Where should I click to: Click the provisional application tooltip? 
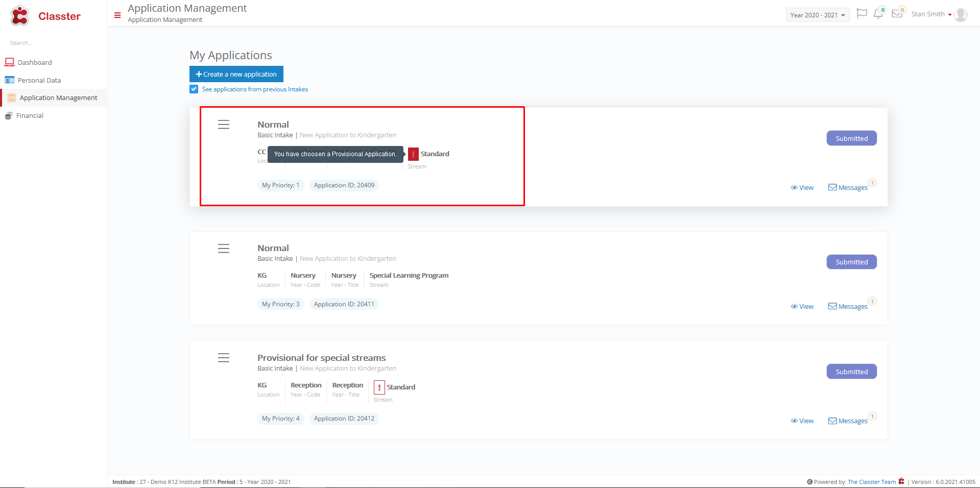tap(336, 154)
